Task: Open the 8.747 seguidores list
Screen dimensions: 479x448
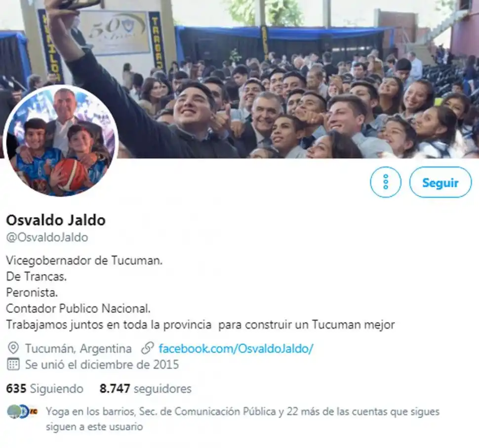Action: pyautogui.click(x=145, y=388)
